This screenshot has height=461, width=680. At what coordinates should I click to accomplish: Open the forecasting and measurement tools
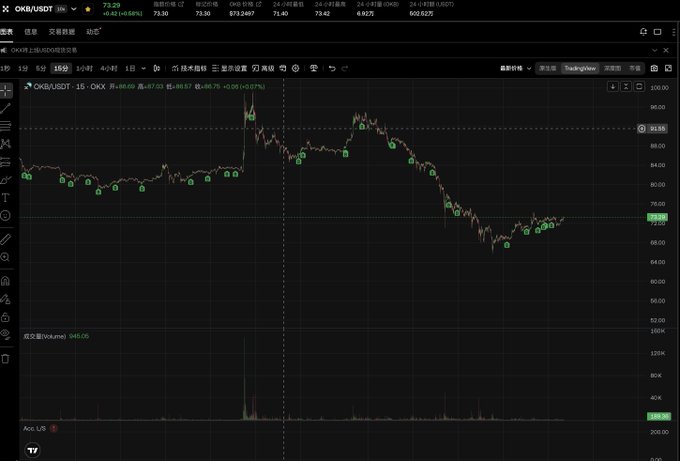pos(6,162)
